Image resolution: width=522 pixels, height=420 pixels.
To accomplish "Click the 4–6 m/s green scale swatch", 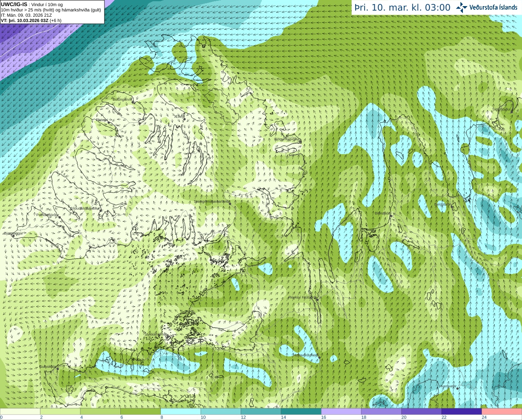I will [100, 411].
